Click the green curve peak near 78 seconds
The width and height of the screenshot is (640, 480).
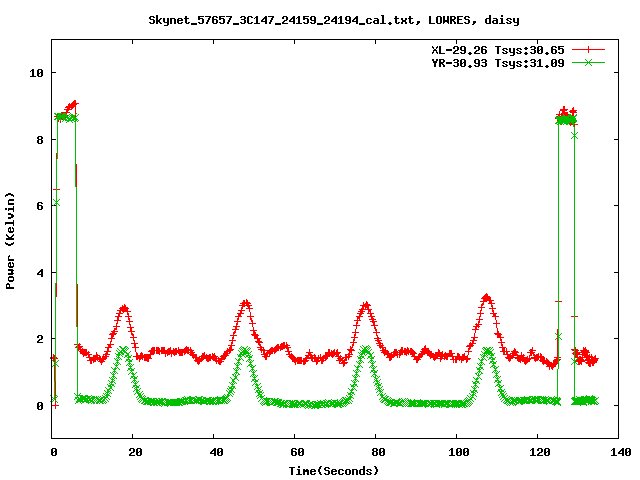tap(366, 350)
